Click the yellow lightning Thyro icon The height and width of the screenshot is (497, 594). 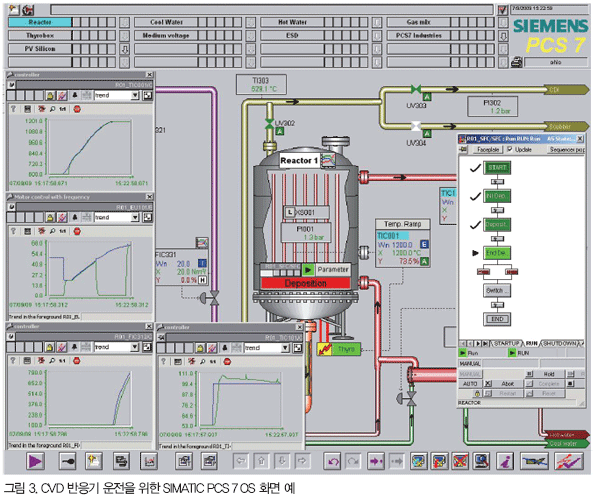(325, 349)
